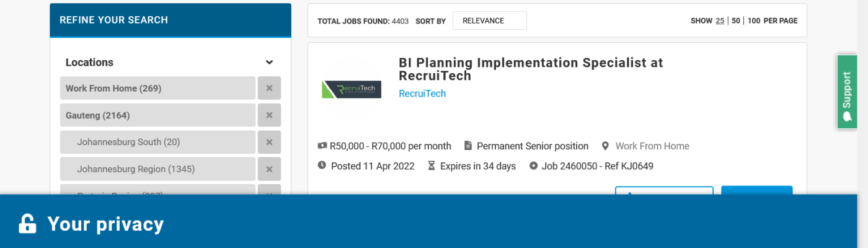Show 50 jobs per page
Viewport: 868px width, 248px height.
tap(736, 20)
